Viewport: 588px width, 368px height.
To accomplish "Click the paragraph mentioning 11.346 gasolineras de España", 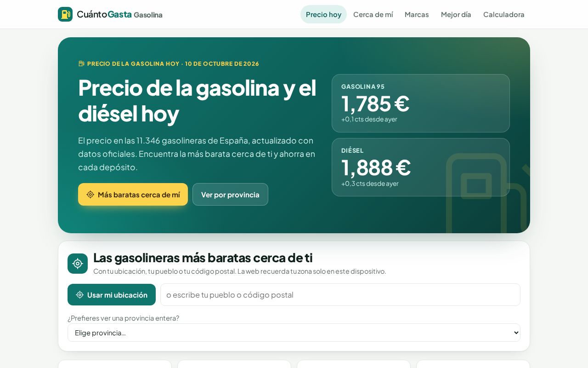I will coord(197,154).
